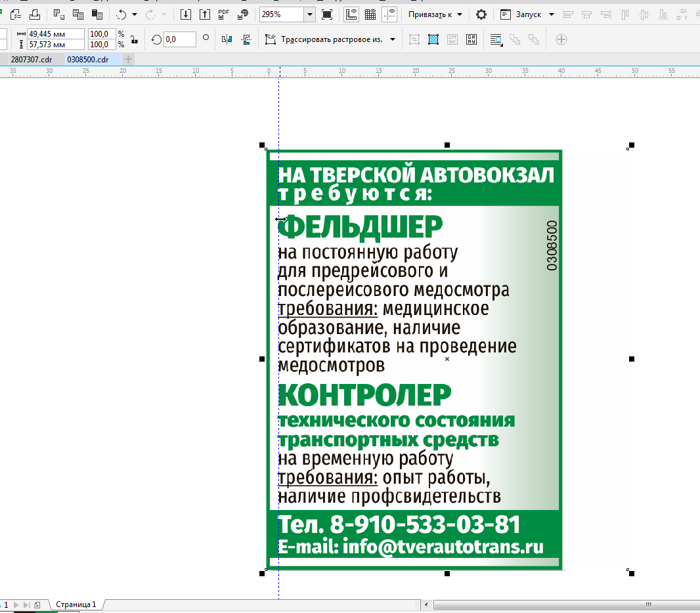
Task: Go to the next page arrow
Action: coord(16,605)
